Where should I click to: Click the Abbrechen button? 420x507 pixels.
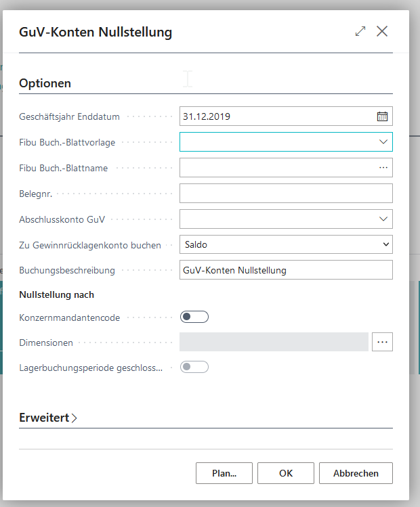356,473
